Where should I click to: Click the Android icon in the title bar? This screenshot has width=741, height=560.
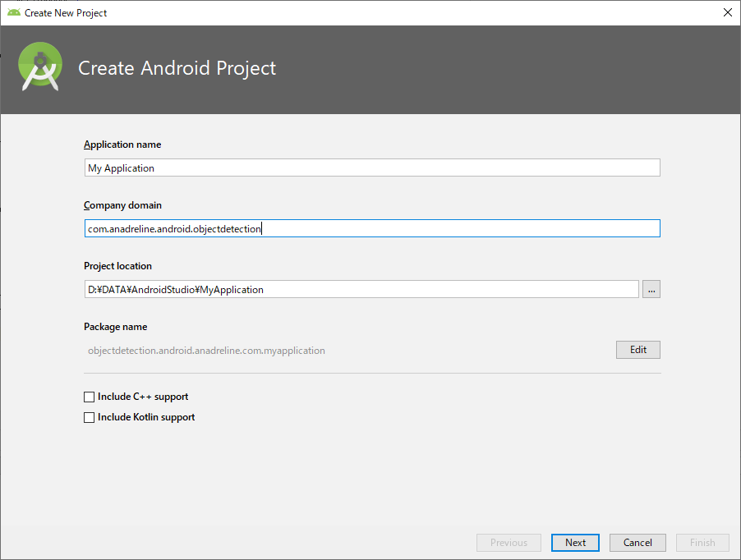pyautogui.click(x=14, y=12)
